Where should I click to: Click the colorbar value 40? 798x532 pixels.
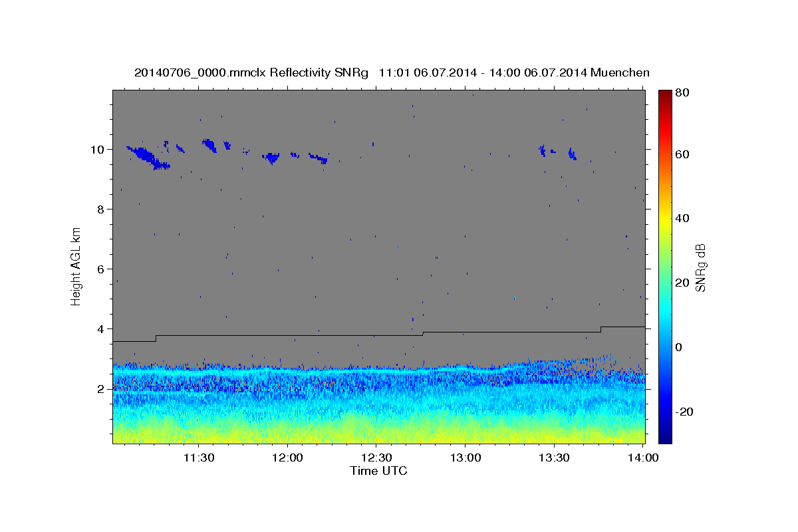click(682, 218)
